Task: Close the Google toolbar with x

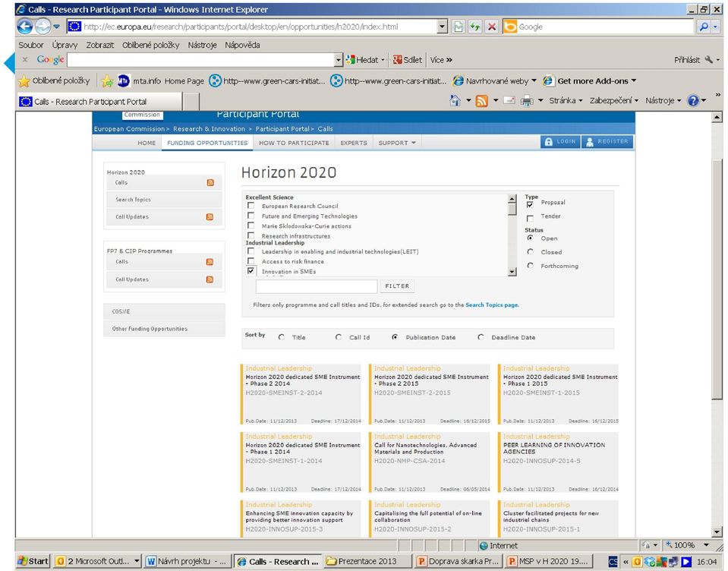Action: [x=25, y=59]
